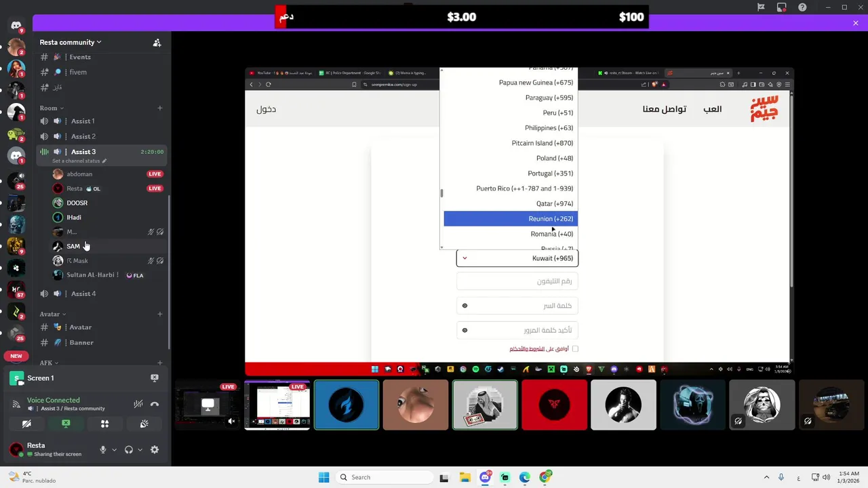The image size is (868, 488).
Task: Click the phone number input field
Action: pos(517,281)
